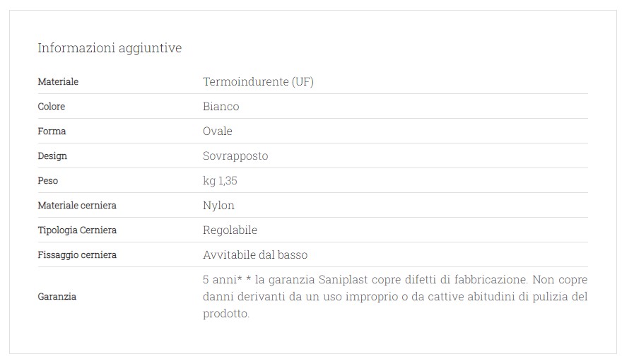The width and height of the screenshot is (634, 364).
Task: Select the Fissaggio cerniera label
Action: [x=77, y=254]
